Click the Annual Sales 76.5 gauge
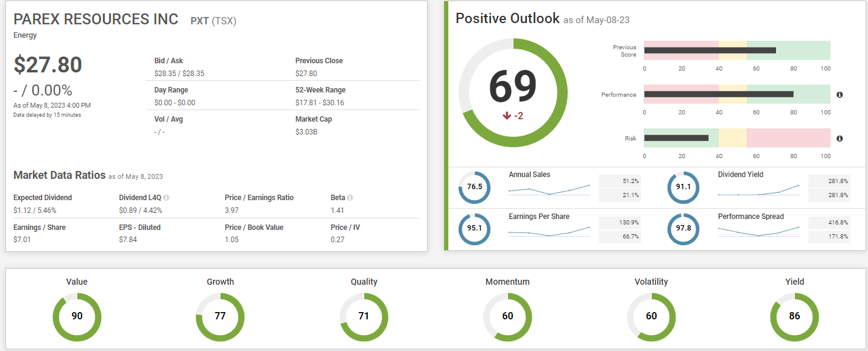The image size is (868, 351). pyautogui.click(x=475, y=187)
